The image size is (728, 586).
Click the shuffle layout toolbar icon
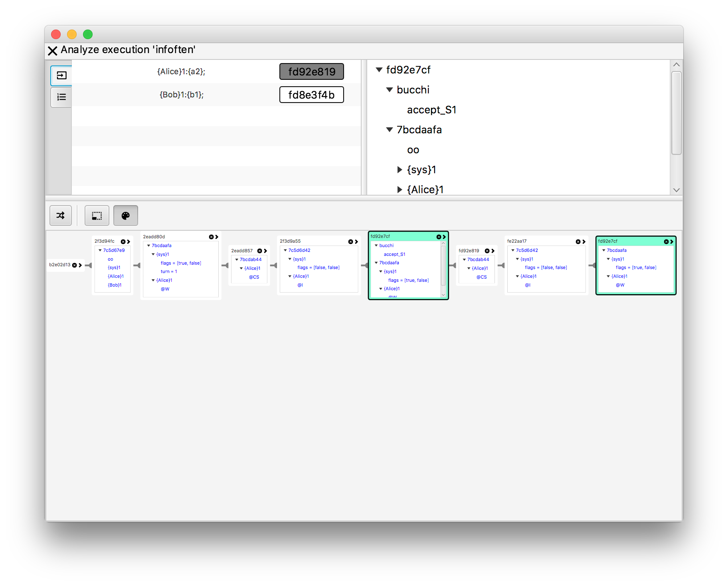point(61,216)
